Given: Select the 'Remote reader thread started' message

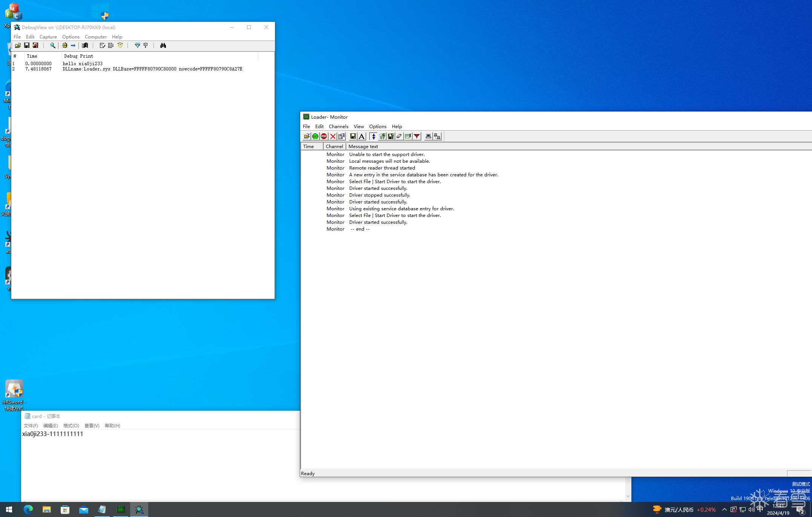Looking at the screenshot, I should (382, 168).
